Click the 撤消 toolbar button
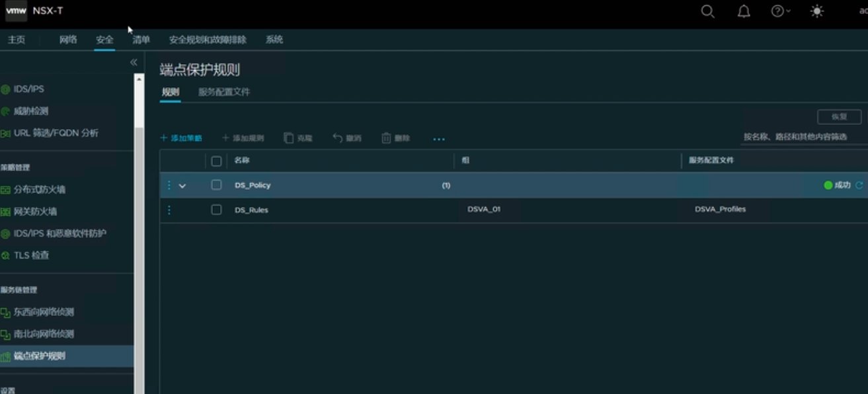This screenshot has height=394, width=868. point(347,138)
